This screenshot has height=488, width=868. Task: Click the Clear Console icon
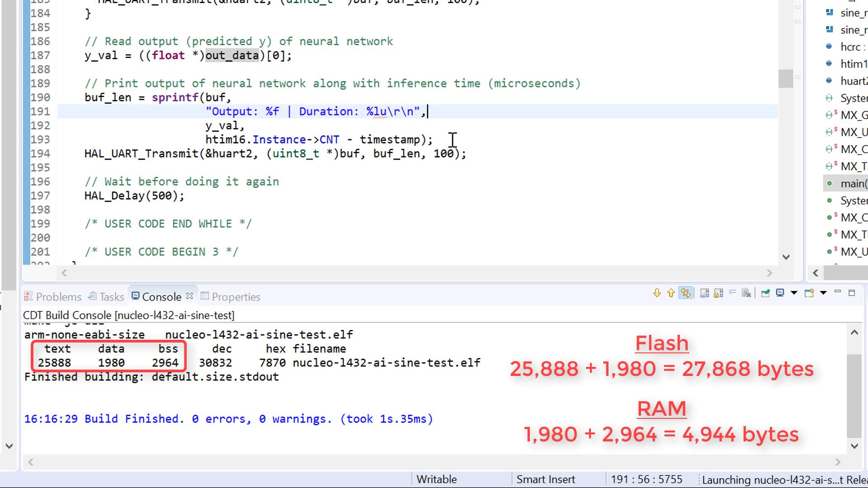(746, 293)
